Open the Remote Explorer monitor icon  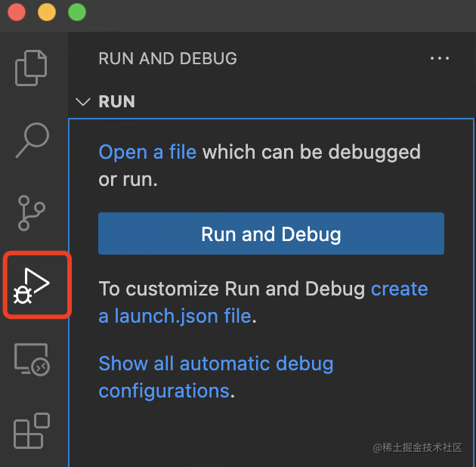point(32,360)
